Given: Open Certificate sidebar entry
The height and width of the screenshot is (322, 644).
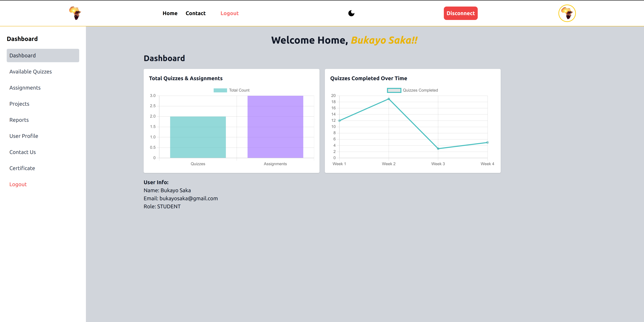Looking at the screenshot, I should coord(22,168).
